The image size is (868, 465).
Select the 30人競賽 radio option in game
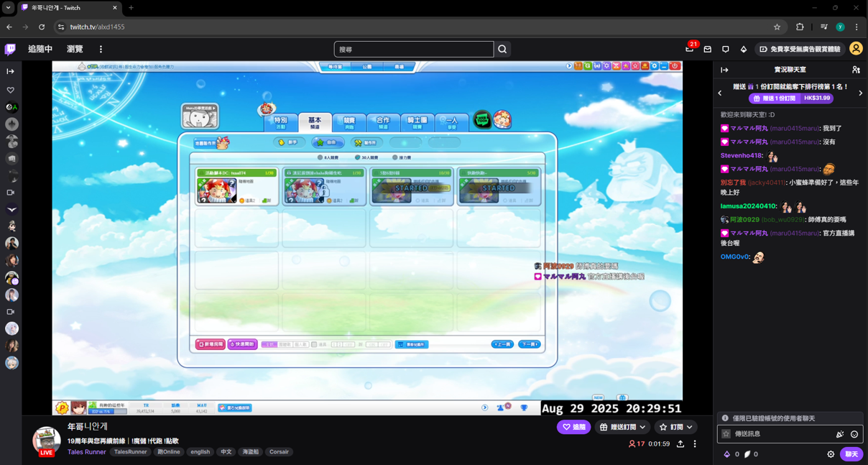pos(358,157)
